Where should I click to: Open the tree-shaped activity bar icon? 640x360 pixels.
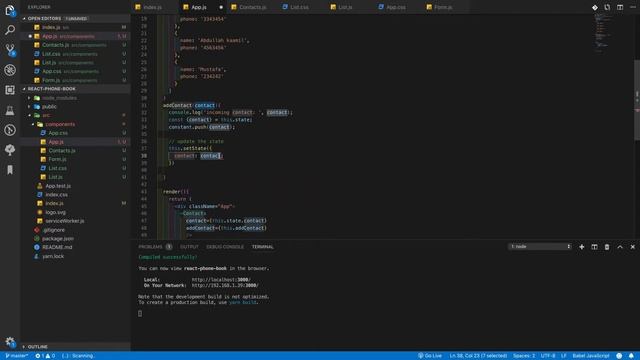(x=10, y=150)
